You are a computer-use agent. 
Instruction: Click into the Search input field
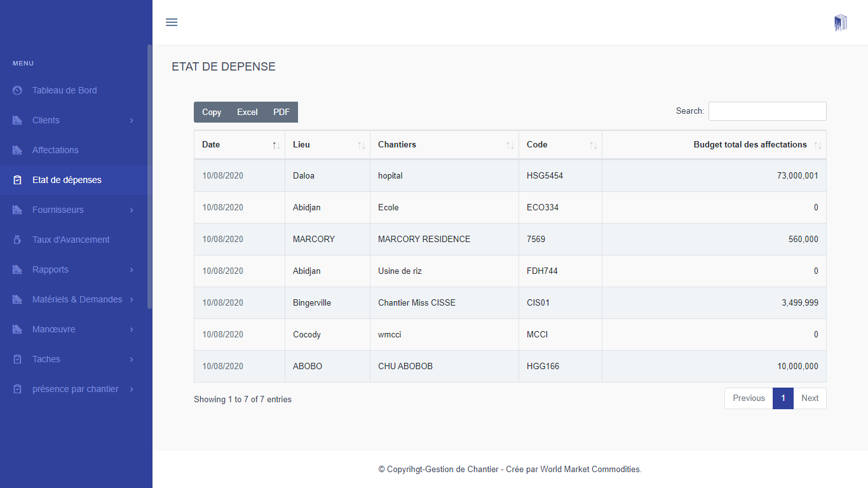point(767,111)
